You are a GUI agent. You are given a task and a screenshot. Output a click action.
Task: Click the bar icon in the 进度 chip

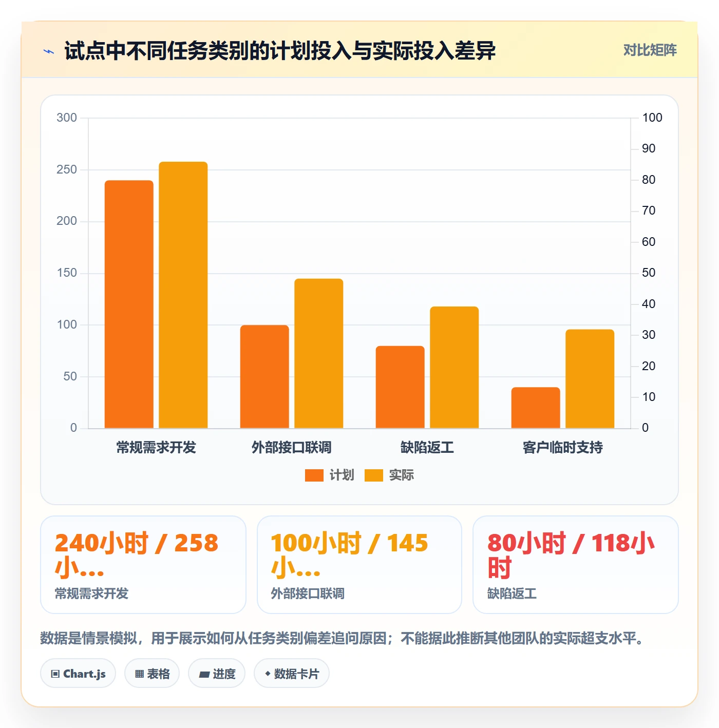point(204,675)
